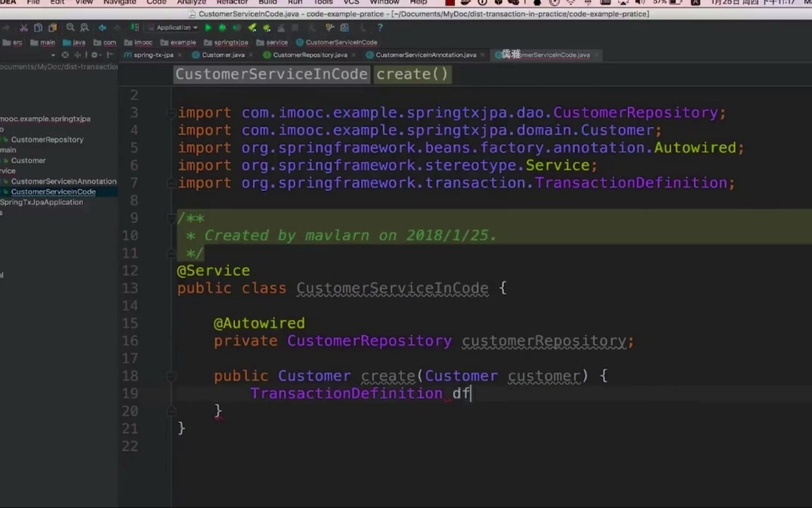
Task: Click imooc folder in navigation bar
Action: [x=138, y=42]
